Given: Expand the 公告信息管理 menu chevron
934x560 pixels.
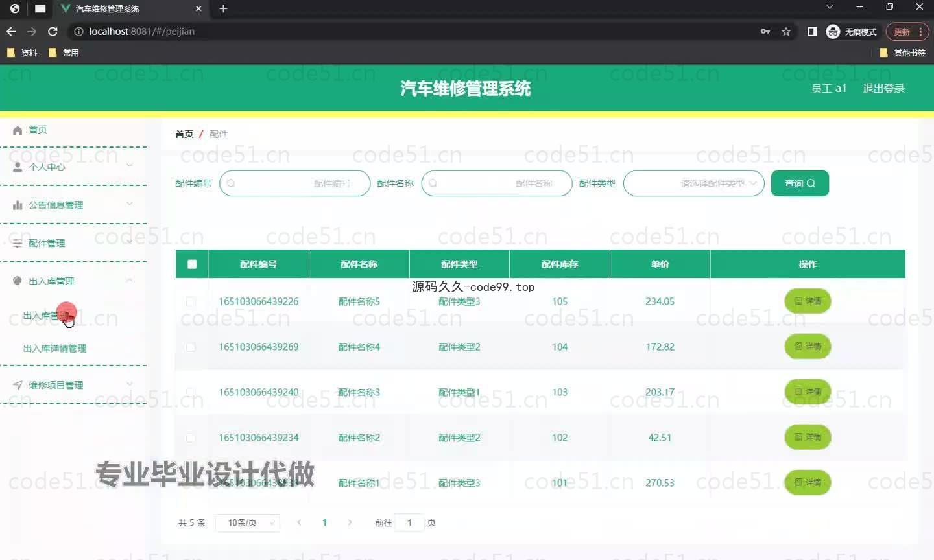Looking at the screenshot, I should point(130,204).
